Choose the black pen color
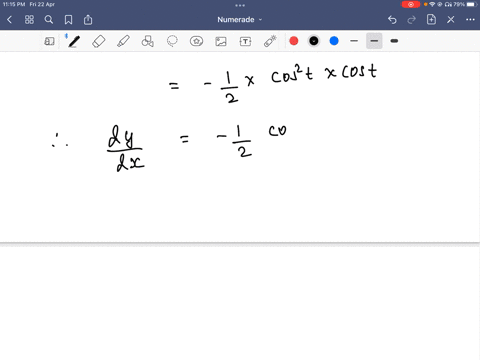This screenshot has height=360, width=480. pos(314,41)
